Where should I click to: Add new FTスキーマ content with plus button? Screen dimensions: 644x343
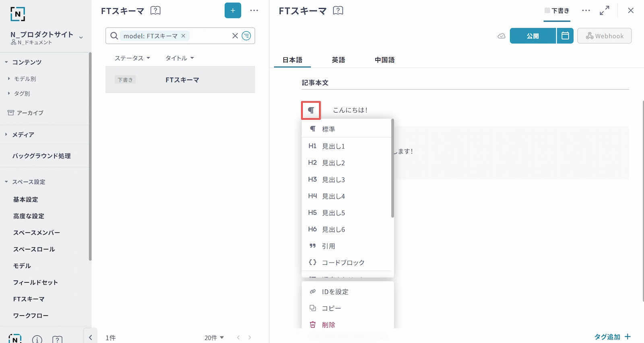click(233, 10)
